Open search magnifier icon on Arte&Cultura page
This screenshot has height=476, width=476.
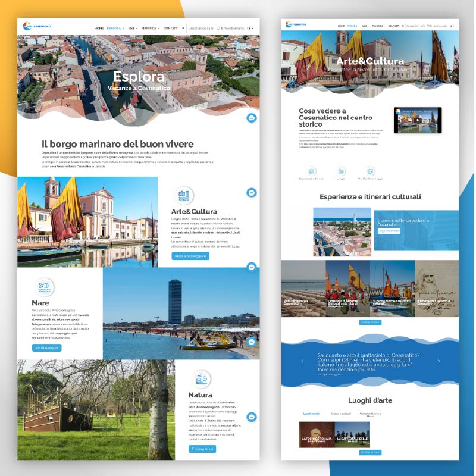pyautogui.click(x=403, y=26)
